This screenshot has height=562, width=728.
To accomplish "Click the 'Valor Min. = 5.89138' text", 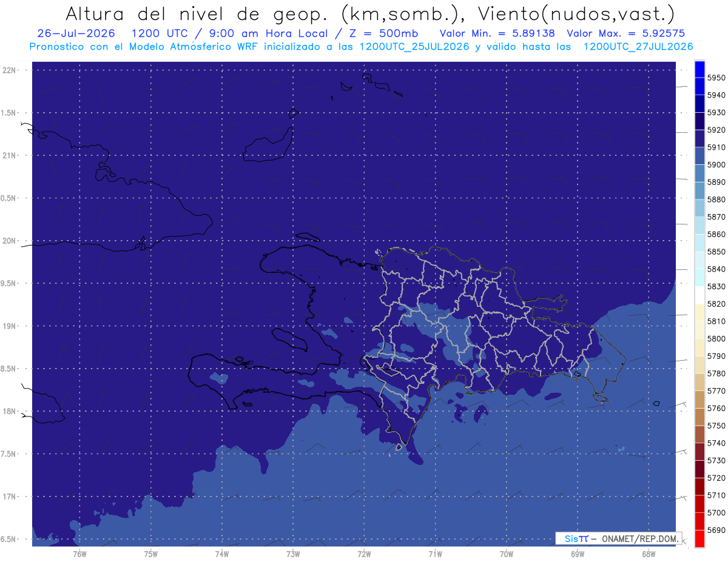I will pyautogui.click(x=497, y=34).
